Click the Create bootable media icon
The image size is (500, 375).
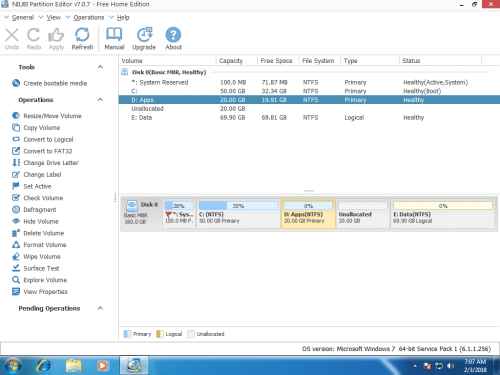(x=16, y=83)
